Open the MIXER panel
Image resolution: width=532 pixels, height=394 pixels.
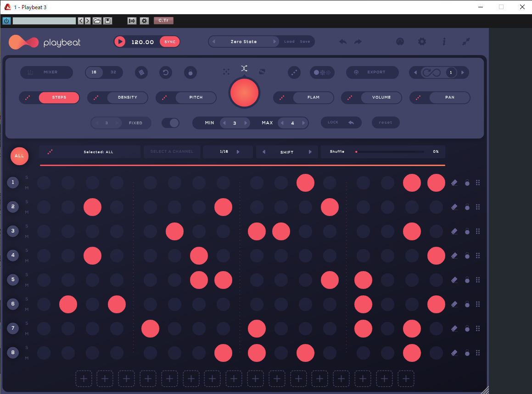(50, 72)
